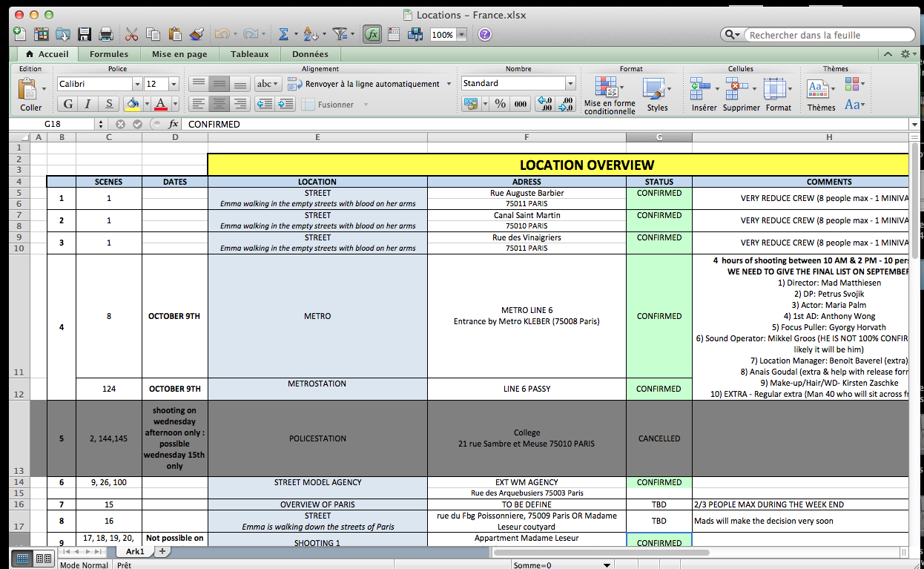Toggle bold (G) formatting
Viewport: 924px width, 569px height.
pos(68,104)
